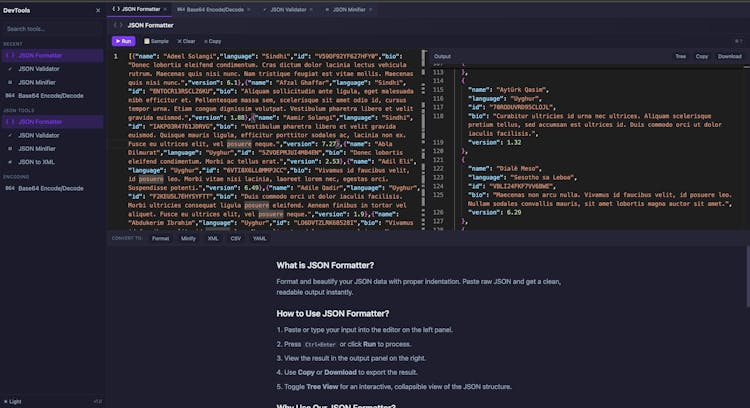Select Minify in the Convert To bar
The image size is (750, 408).
tap(188, 239)
